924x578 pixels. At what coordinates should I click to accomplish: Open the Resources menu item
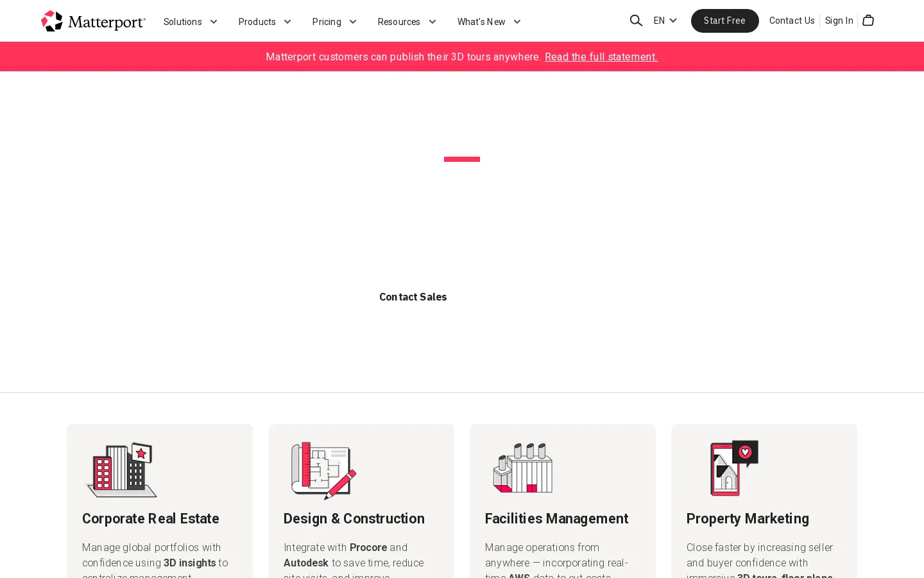[x=399, y=22]
